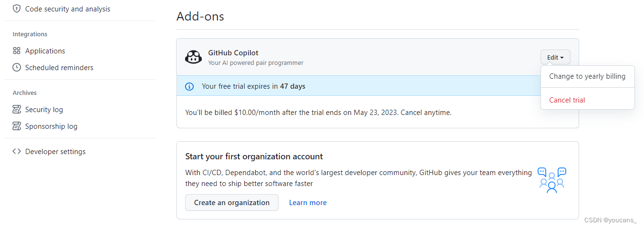Image resolution: width=644 pixels, height=228 pixels.
Task: Click the Archives section label
Action: [x=25, y=93]
